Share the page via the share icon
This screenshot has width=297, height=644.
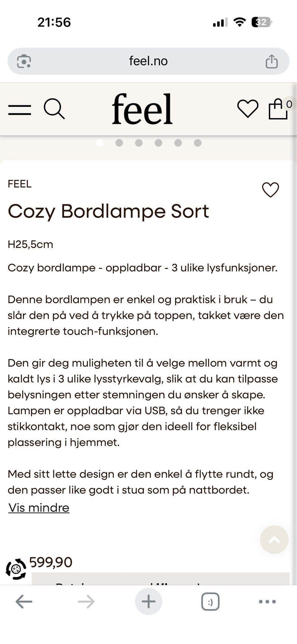272,61
